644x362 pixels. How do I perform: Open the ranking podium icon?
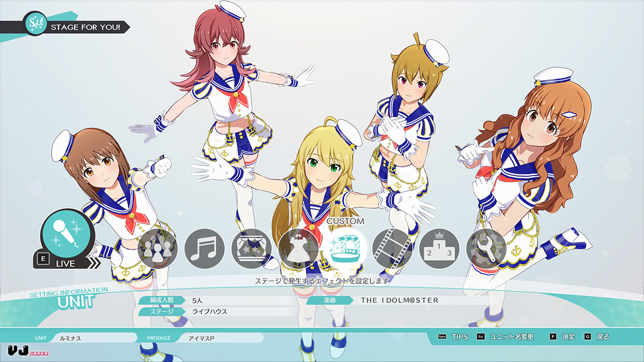pyautogui.click(x=439, y=249)
